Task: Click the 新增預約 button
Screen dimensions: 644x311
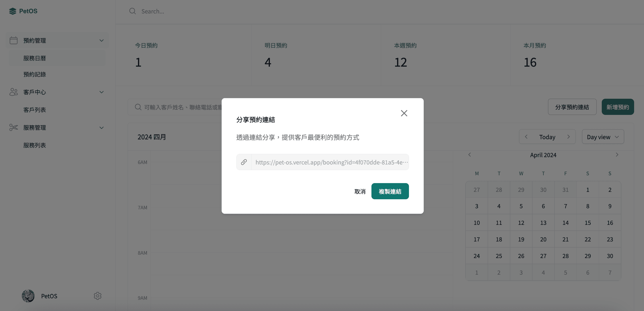Action: [x=617, y=107]
